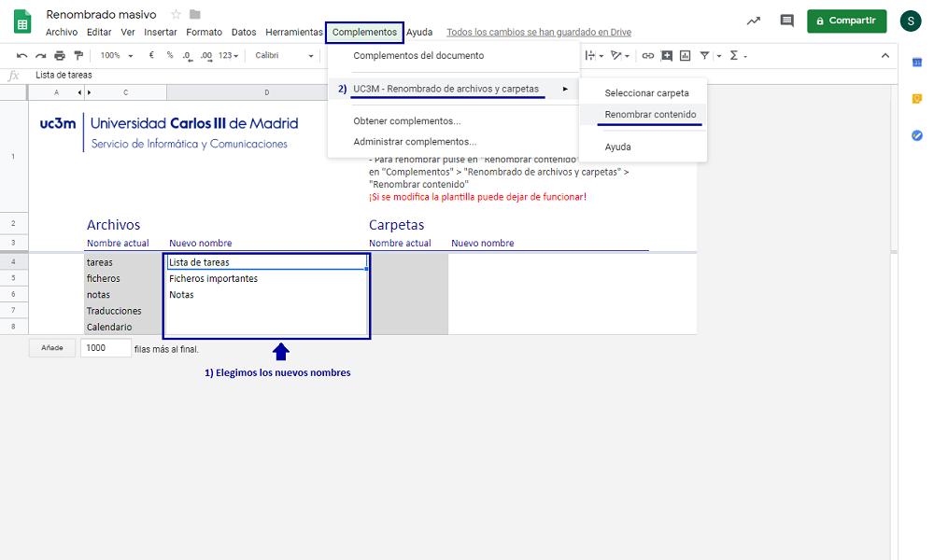Click the Añade rows button
The height and width of the screenshot is (560, 934).
coord(51,348)
